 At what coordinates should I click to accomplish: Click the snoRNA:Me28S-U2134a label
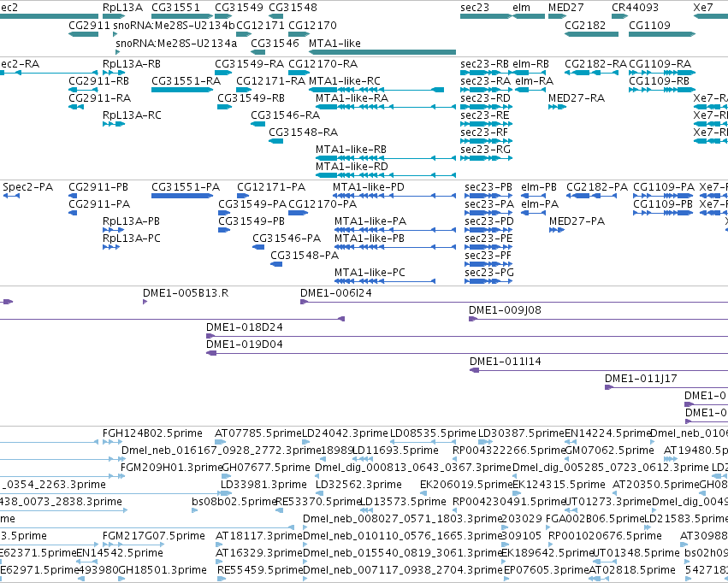176,43
